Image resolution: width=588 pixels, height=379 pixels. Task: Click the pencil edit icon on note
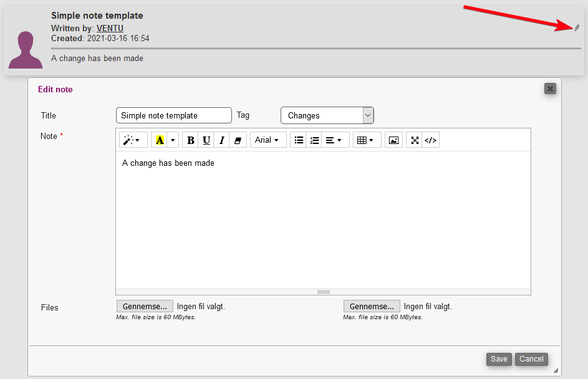[577, 27]
